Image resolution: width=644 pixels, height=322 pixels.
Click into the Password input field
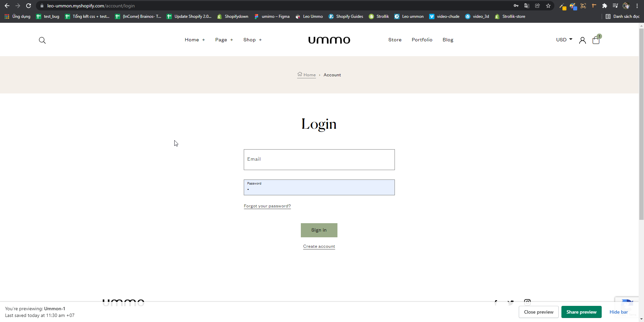point(319,187)
